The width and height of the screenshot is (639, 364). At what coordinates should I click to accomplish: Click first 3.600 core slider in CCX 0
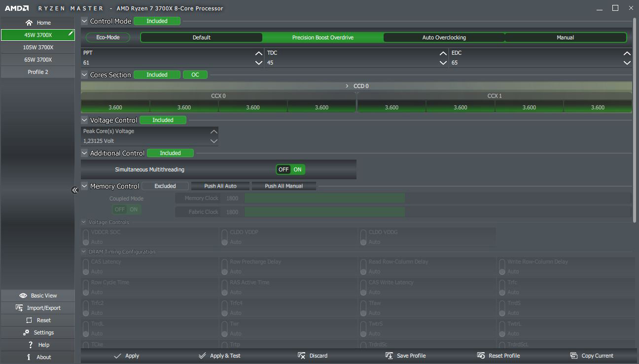point(115,107)
